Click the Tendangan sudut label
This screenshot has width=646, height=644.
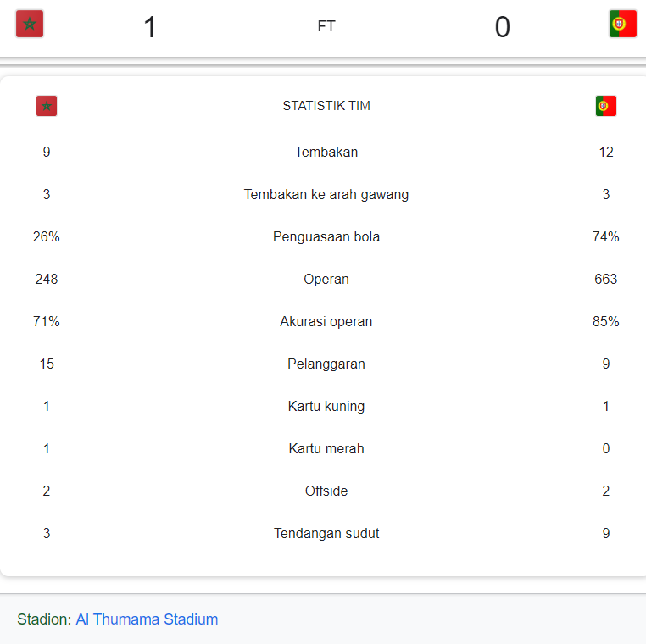coord(326,533)
